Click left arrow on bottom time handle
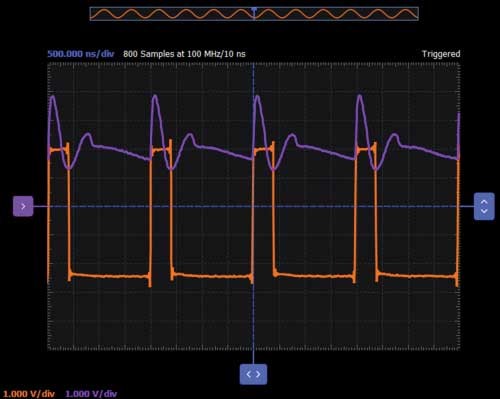 (249, 374)
